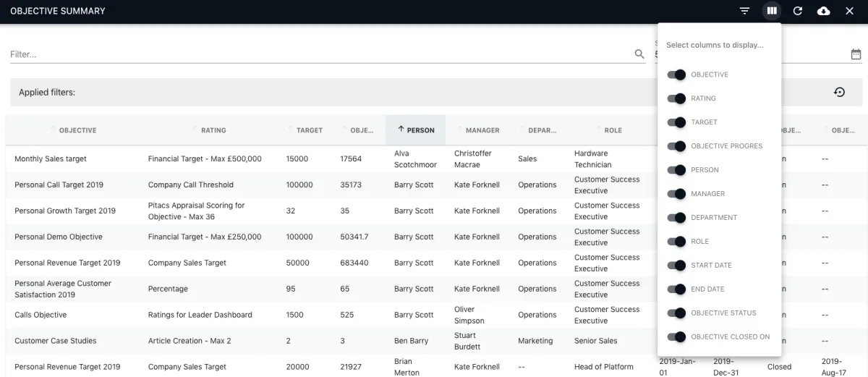Screen dimensions: 868x377
Task: Toggle DEPARTMENT column switch
Action: coord(676,218)
